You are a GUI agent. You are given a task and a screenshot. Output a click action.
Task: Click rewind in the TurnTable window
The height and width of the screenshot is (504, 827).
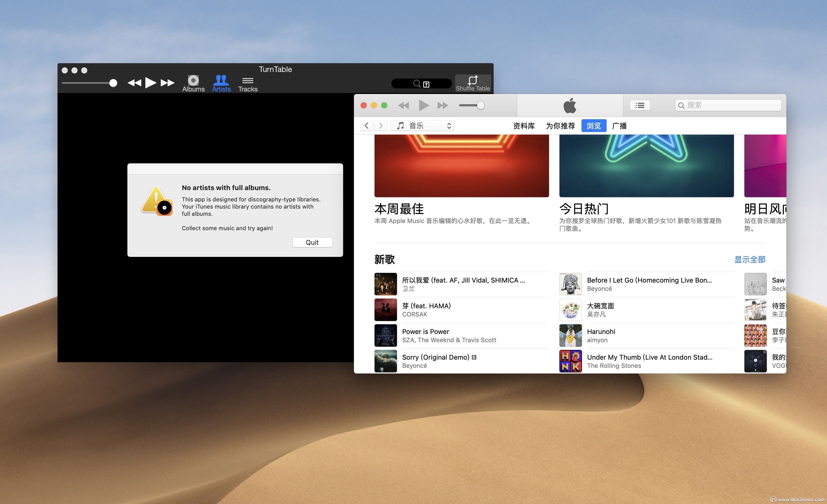tap(134, 83)
